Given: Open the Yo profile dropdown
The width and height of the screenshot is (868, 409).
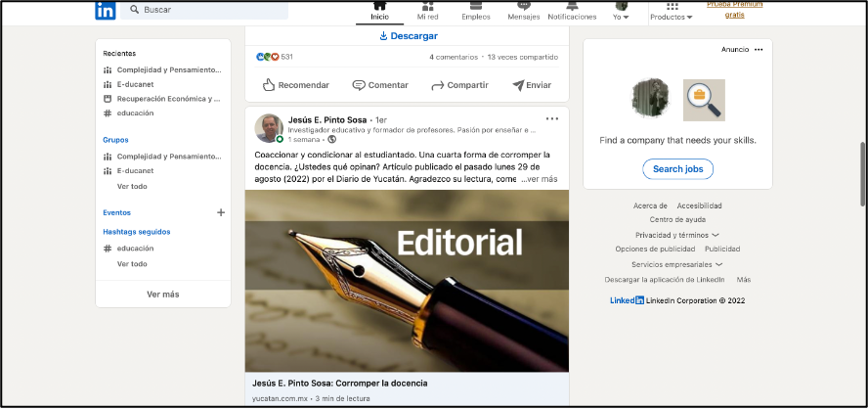Looking at the screenshot, I should pyautogui.click(x=622, y=12).
